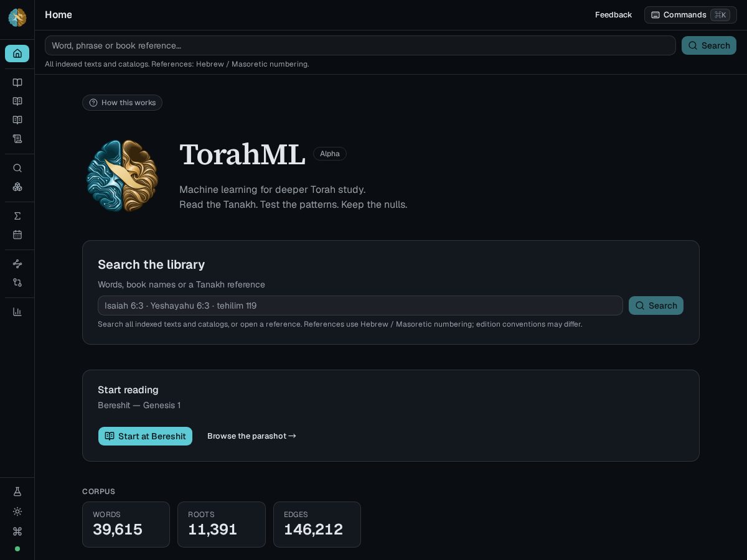This screenshot has height=560, width=747.
Task: Click 'Search the library' heading
Action: (x=151, y=264)
